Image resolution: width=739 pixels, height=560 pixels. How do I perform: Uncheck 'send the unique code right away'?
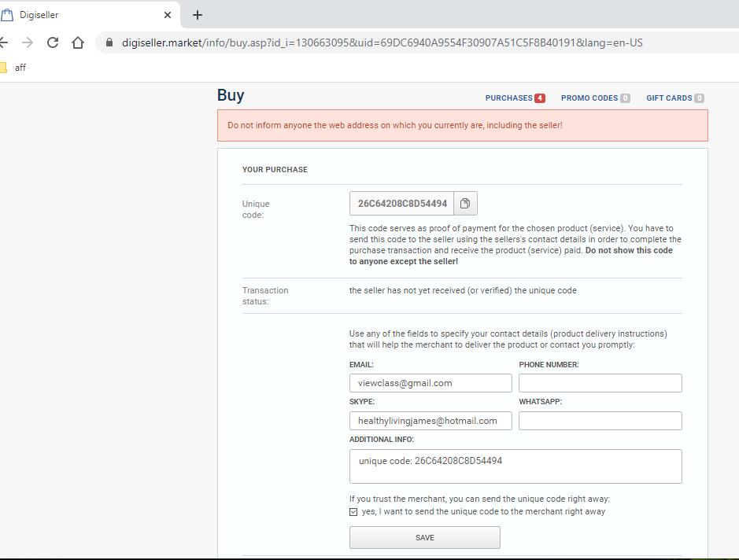pyautogui.click(x=353, y=512)
